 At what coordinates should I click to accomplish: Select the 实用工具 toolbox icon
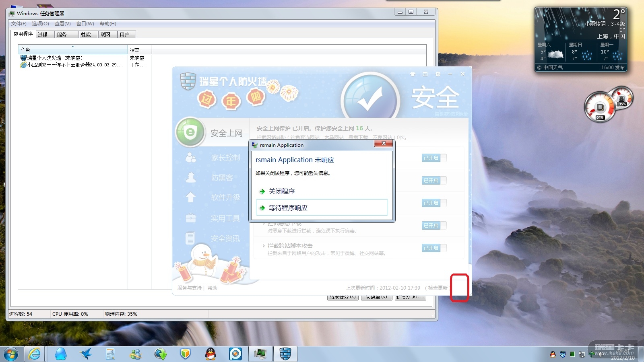(x=191, y=218)
